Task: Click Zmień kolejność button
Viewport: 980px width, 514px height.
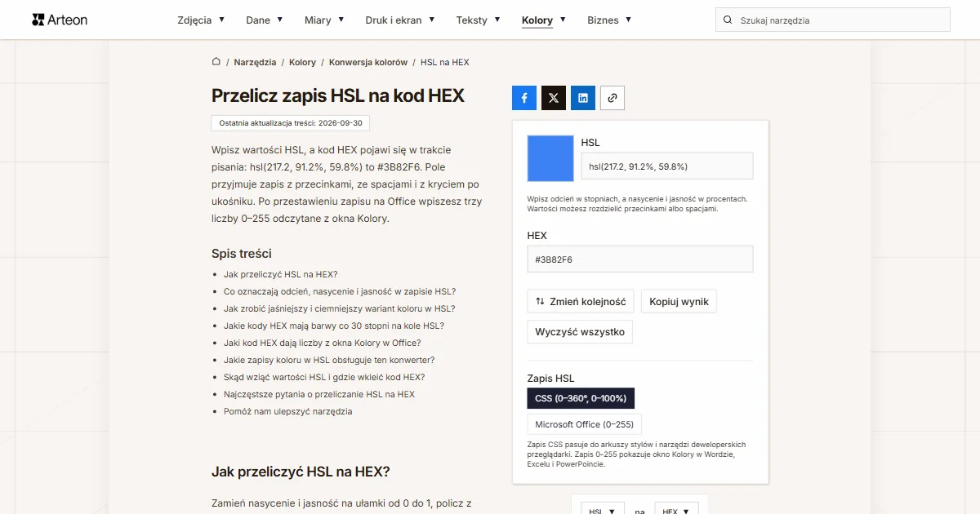Action: (x=581, y=301)
